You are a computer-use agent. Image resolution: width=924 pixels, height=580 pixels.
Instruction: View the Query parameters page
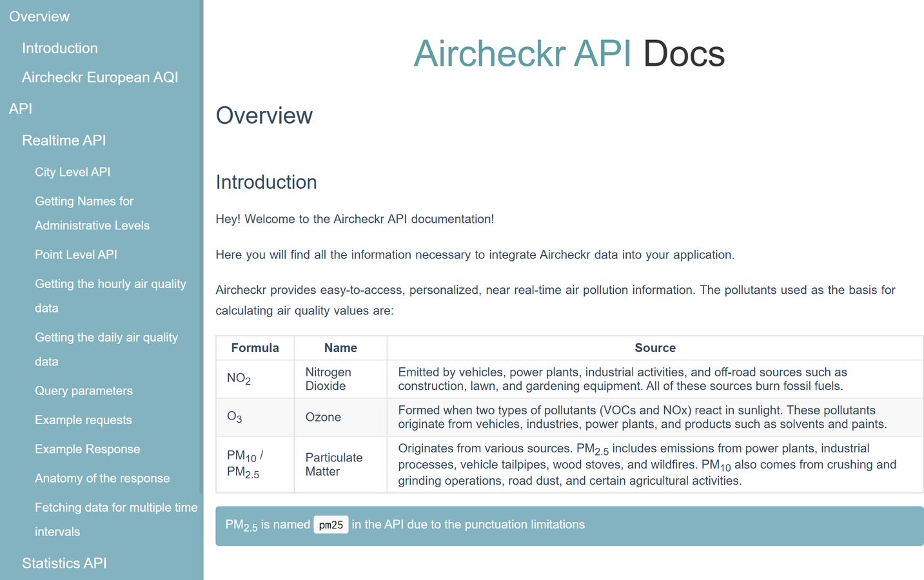83,391
